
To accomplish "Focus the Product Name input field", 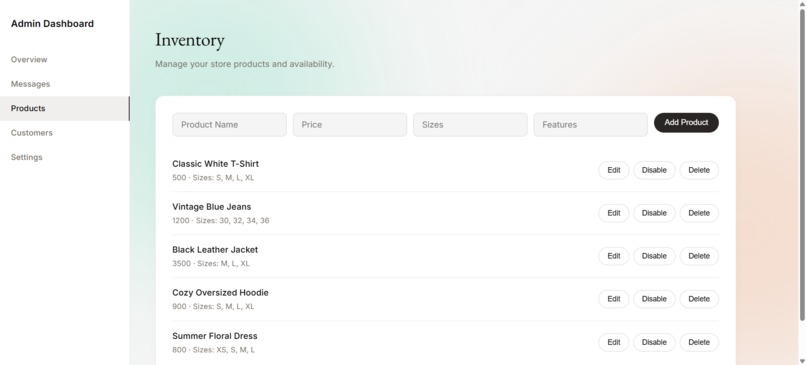I will click(x=229, y=124).
